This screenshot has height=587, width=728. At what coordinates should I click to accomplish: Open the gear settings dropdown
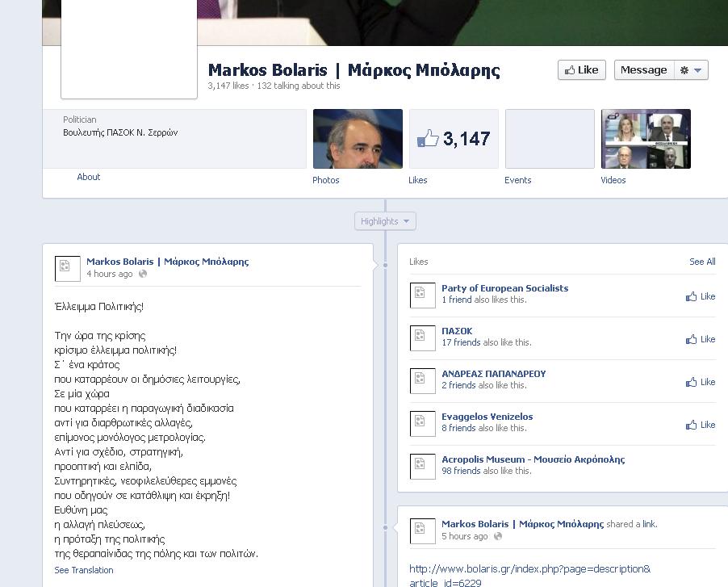(x=691, y=70)
